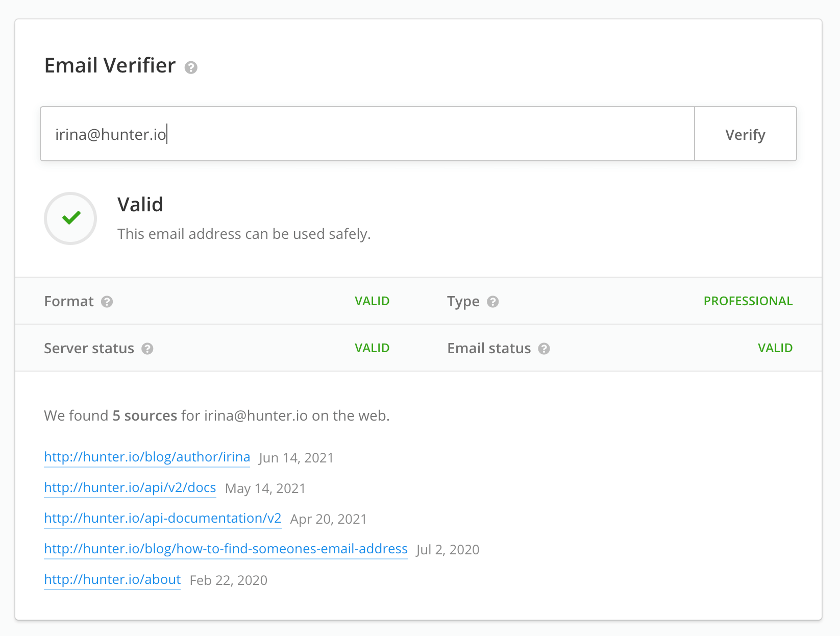This screenshot has width=840, height=636.
Task: Click the green checkmark valid status icon
Action: 70,218
